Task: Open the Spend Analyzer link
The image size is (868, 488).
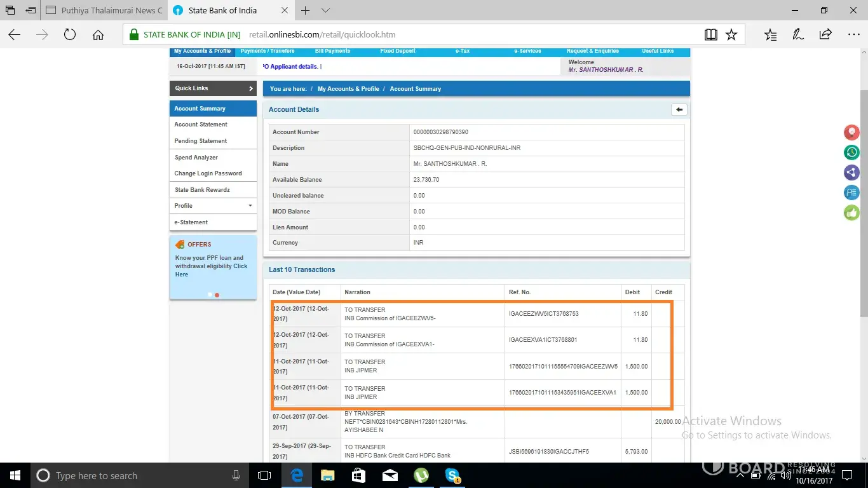Action: point(196,158)
